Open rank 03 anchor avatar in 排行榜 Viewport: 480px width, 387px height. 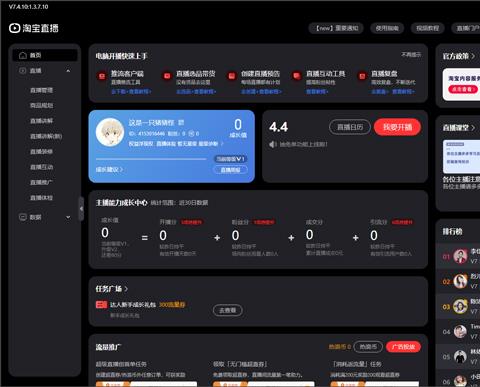click(460, 306)
